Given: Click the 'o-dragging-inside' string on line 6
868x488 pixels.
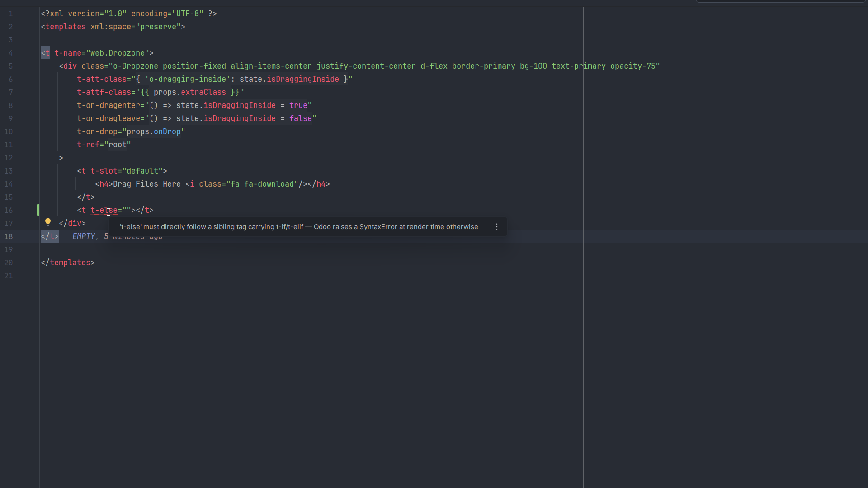Looking at the screenshot, I should 188,79.
